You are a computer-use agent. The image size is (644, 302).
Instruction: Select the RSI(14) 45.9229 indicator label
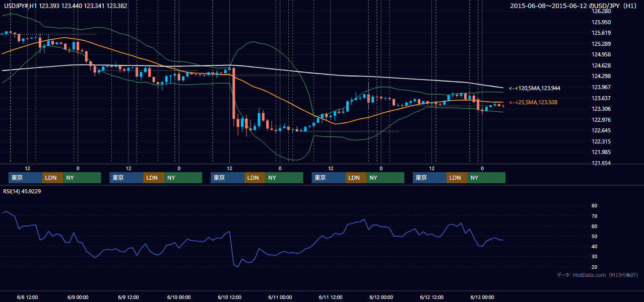point(22,191)
